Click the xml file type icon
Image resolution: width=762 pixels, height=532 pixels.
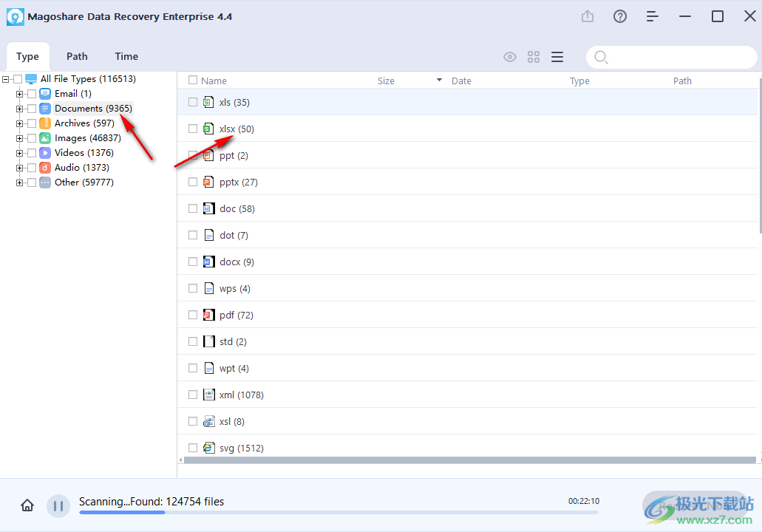(208, 395)
